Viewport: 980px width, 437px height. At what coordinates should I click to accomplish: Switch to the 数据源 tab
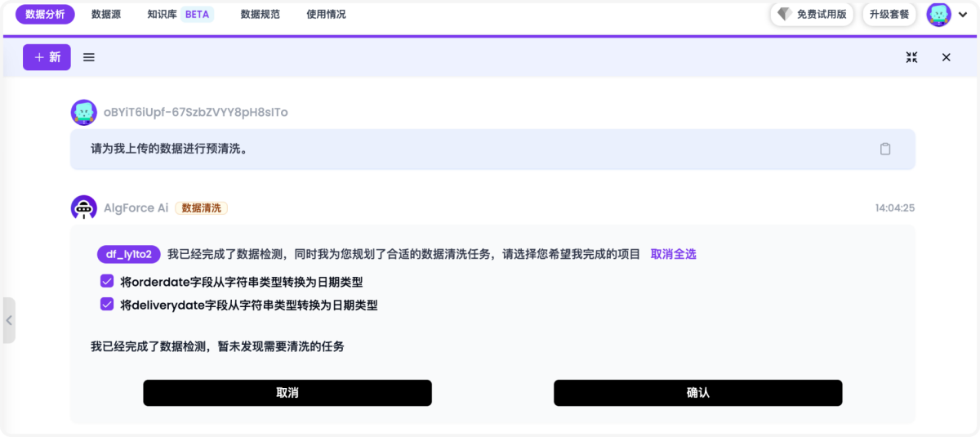point(106,14)
